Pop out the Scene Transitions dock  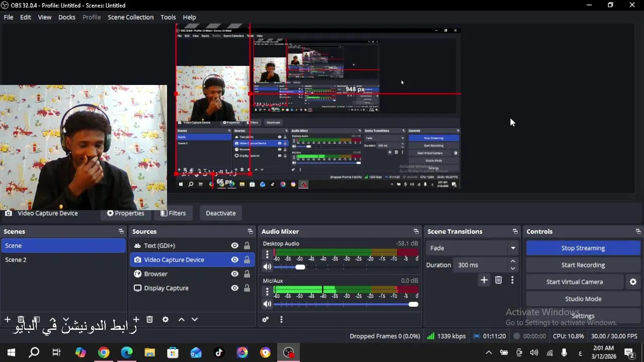pyautogui.click(x=515, y=232)
